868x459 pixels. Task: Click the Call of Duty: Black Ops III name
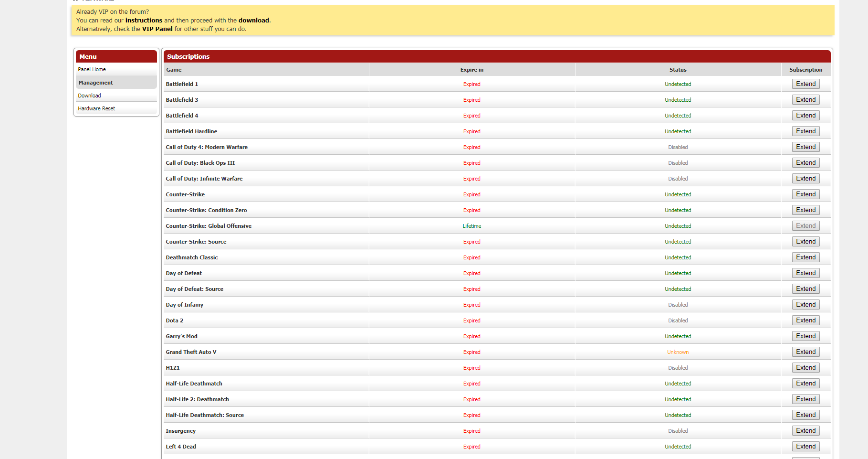pyautogui.click(x=200, y=163)
